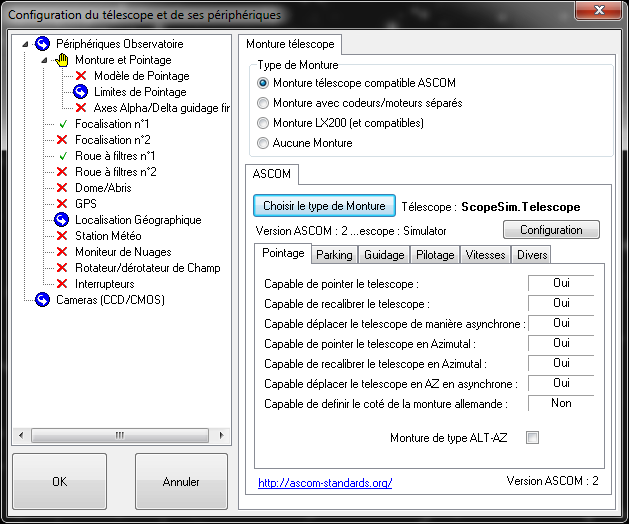Image resolution: width=629 pixels, height=524 pixels.
Task: Click the red X icon beside Dome/Abris
Action: 62,188
